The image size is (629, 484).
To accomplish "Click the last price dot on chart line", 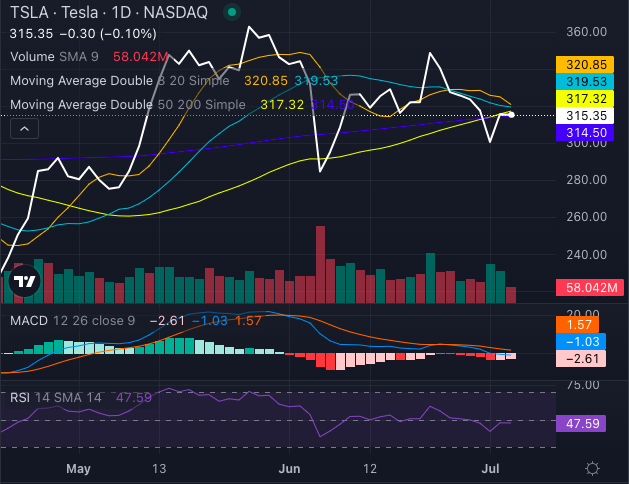I will 511,115.
